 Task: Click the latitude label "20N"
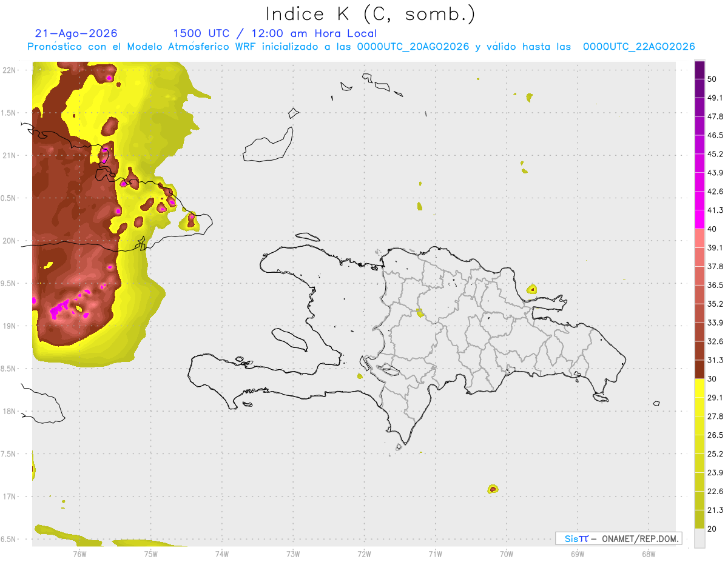pos(9,241)
